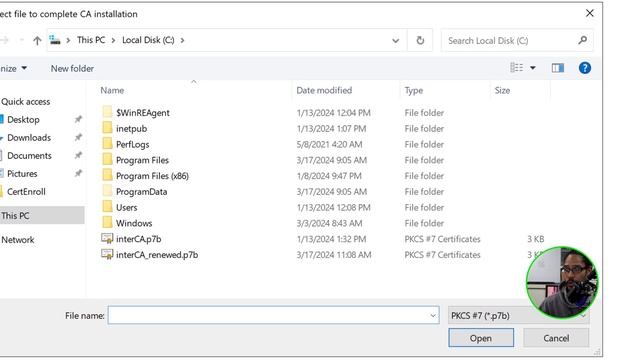The image size is (640, 360).
Task: Select Downloads in navigation pane
Action: 29,138
